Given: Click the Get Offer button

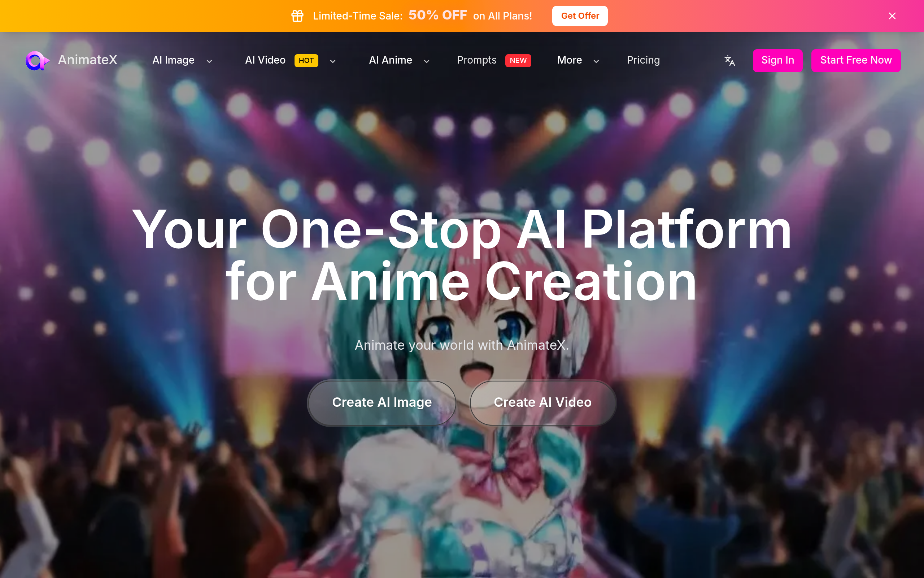Looking at the screenshot, I should [580, 16].
